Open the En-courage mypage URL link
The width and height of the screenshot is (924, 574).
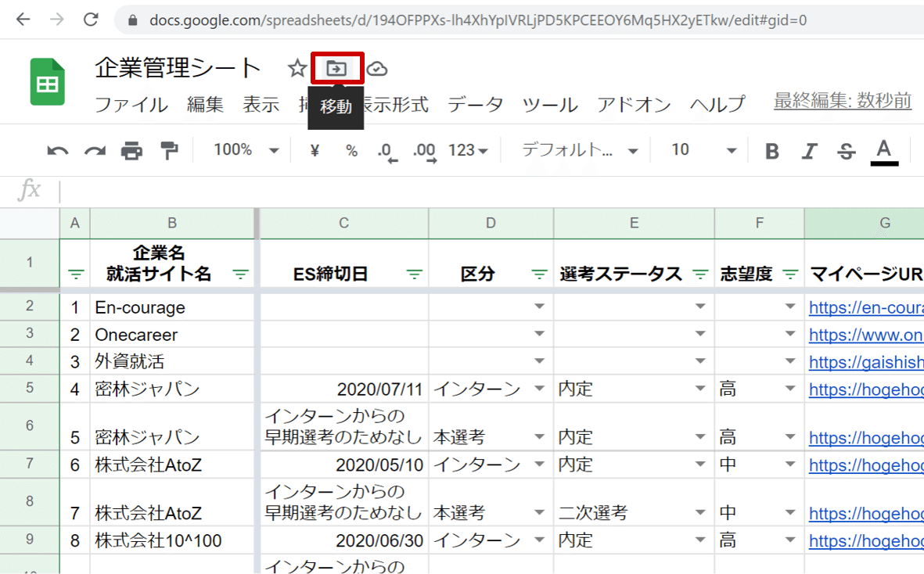(865, 307)
